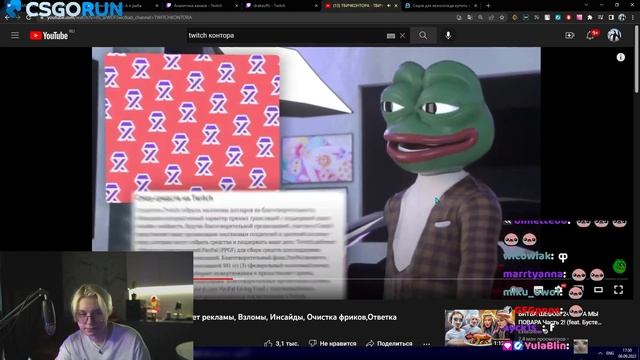Image resolution: width=640 pixels, height=360 pixels.
Task: Reload the current page
Action: coord(28,18)
